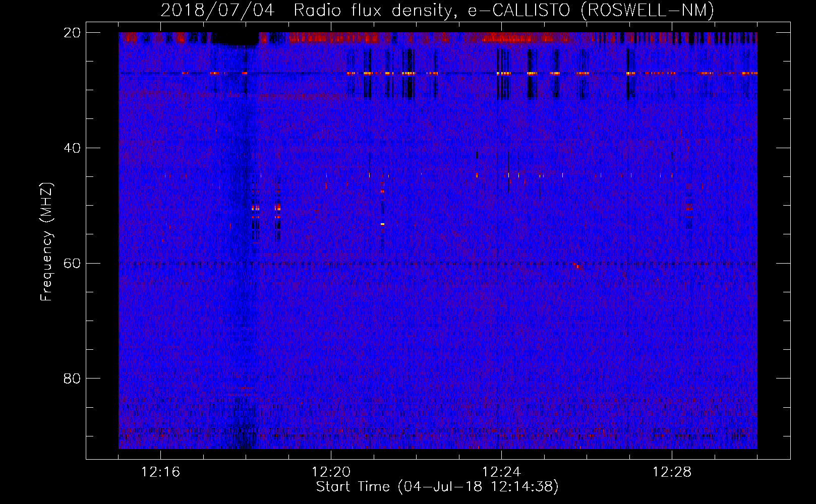Click the 20 MHz tick label
Image resolution: width=816 pixels, height=504 pixels.
pos(72,33)
